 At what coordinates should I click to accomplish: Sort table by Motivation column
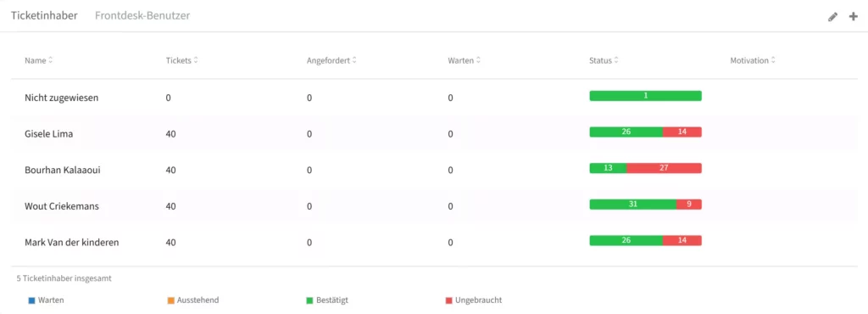tap(753, 60)
